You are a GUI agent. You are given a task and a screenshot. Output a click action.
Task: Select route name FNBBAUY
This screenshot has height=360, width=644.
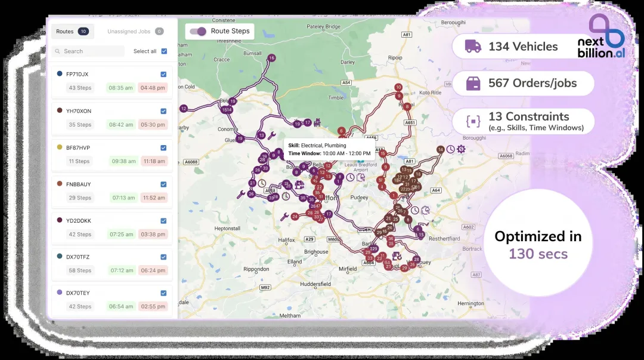(x=79, y=184)
